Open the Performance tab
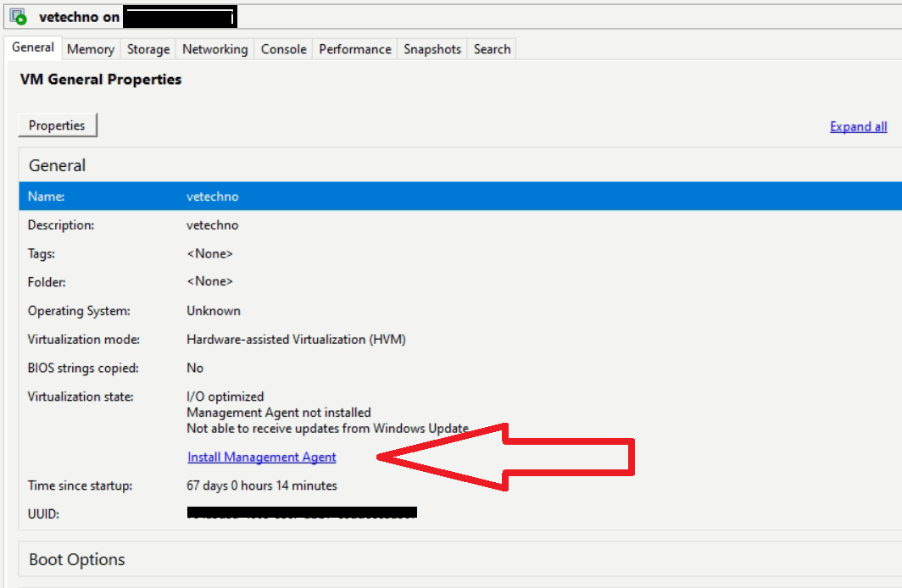This screenshot has width=902, height=588. 354,48
